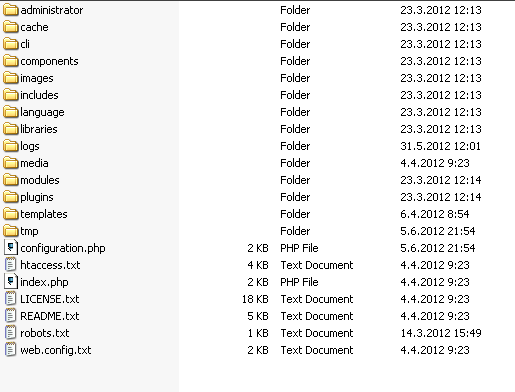Select the tmp folder icon

(x=11, y=231)
